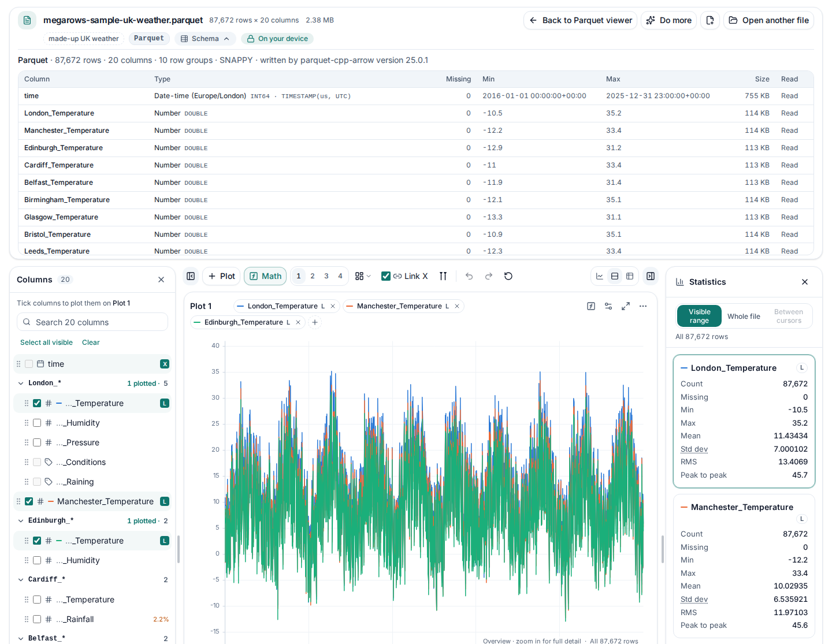This screenshot has height=644, width=832.
Task: Open Plot 1 more options menu
Action: pyautogui.click(x=643, y=306)
